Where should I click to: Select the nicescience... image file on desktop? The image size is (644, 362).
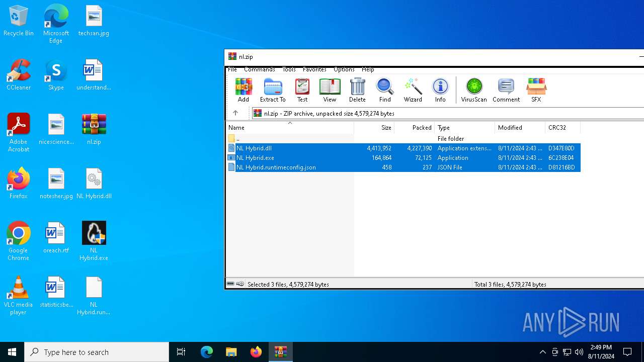(56, 129)
